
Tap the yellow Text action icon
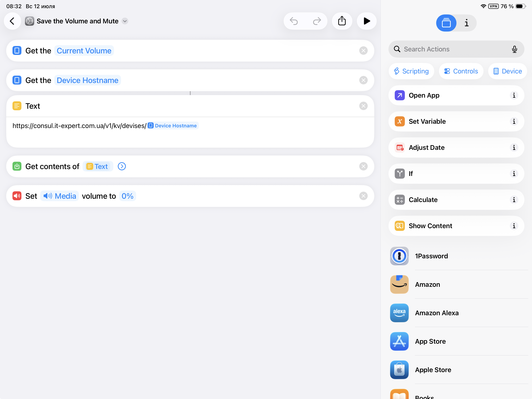coord(17,106)
